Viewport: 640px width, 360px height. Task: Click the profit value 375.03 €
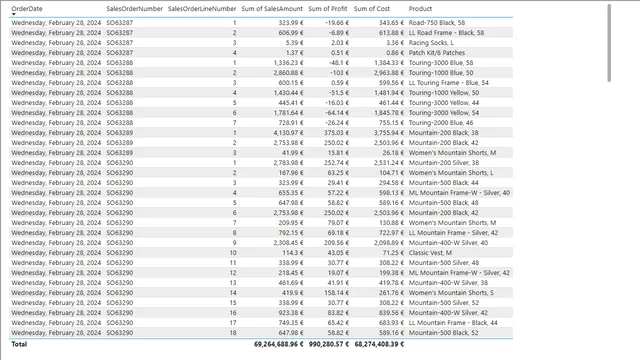[x=337, y=133]
